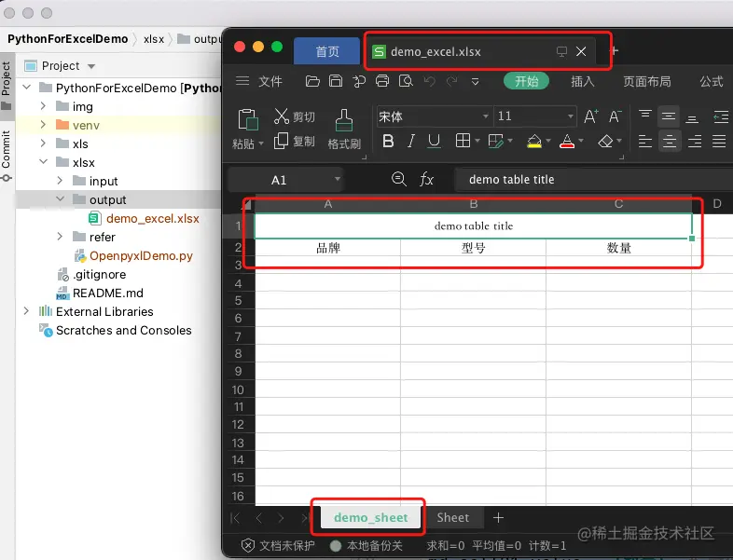Viewport: 733px width, 560px height.
Task: Click the Undo arrow icon
Action: pyautogui.click(x=429, y=82)
